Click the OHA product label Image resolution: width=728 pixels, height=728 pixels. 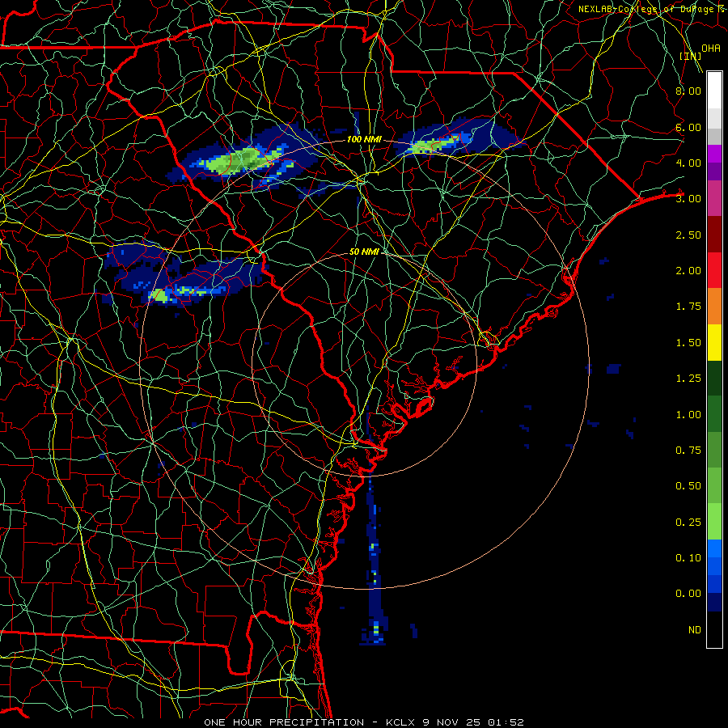(711, 49)
